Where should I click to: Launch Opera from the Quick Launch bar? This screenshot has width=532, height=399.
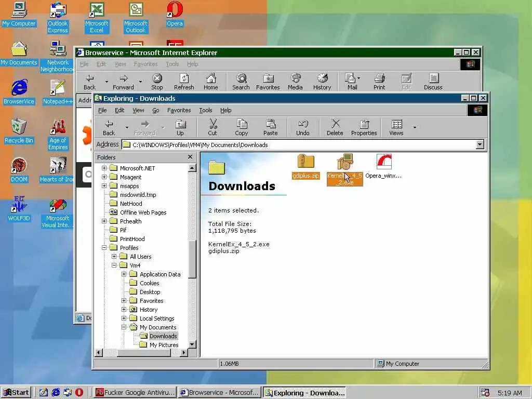79,393
